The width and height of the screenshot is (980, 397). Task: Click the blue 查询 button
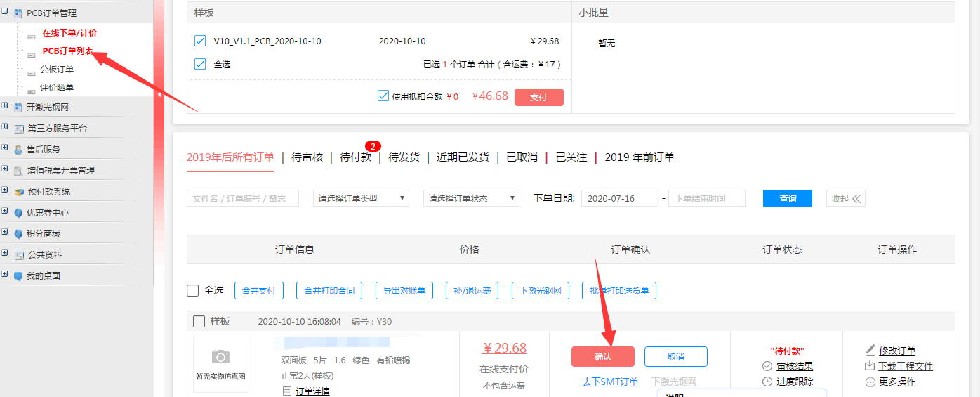[787, 199]
